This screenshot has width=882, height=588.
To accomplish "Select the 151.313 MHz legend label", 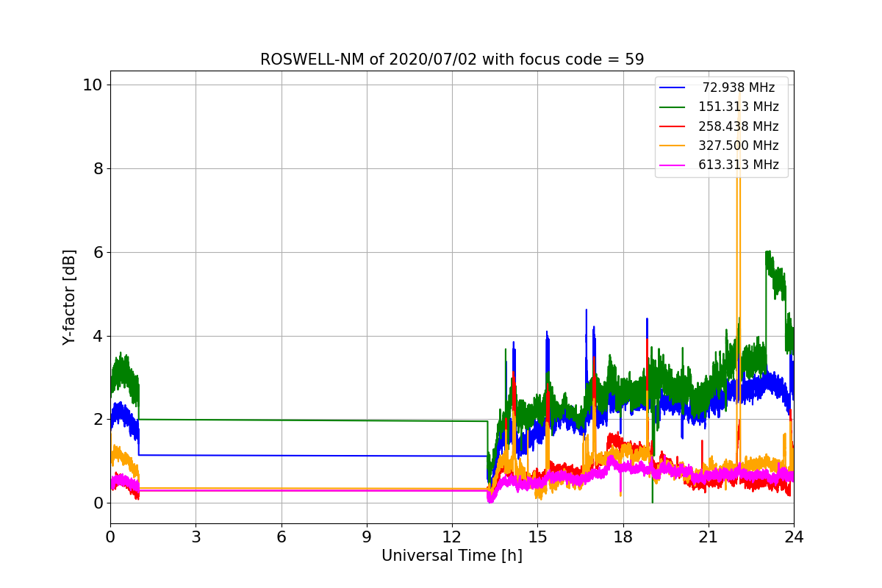I will tap(739, 107).
